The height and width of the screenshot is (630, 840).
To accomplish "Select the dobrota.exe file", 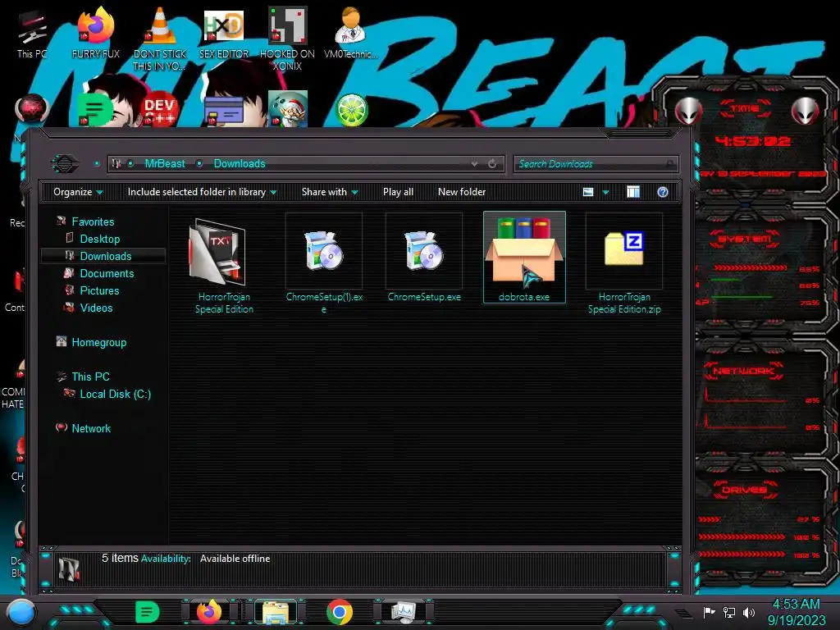I will click(x=524, y=258).
